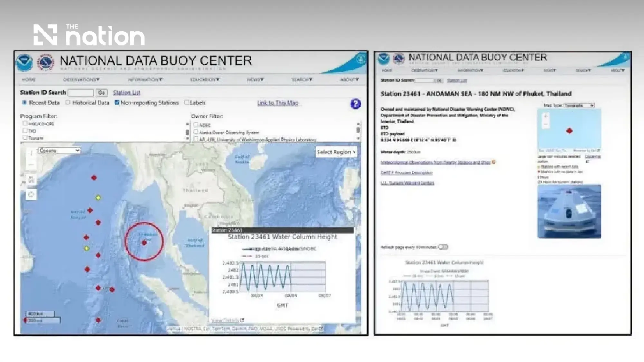Click the red station marker on the small station map
Viewport: 644px width, 362px height.
pyautogui.click(x=569, y=131)
